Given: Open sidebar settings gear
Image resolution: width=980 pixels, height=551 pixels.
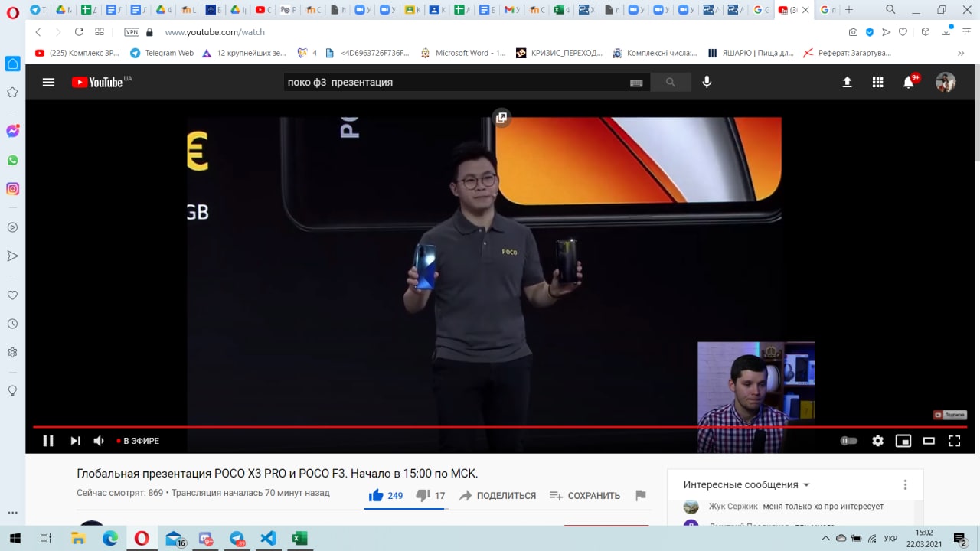Looking at the screenshot, I should tap(12, 353).
